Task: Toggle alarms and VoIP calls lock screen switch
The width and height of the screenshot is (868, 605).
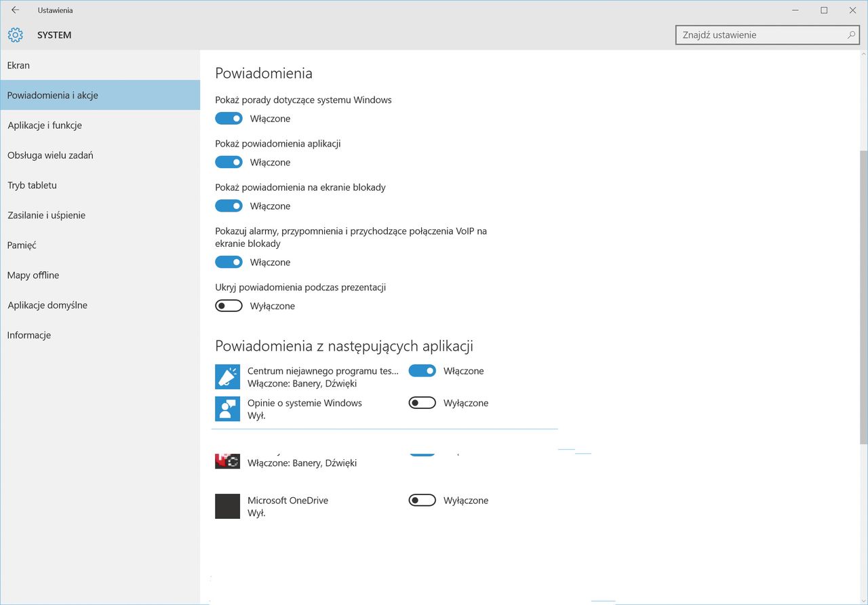Action: pyautogui.click(x=229, y=262)
